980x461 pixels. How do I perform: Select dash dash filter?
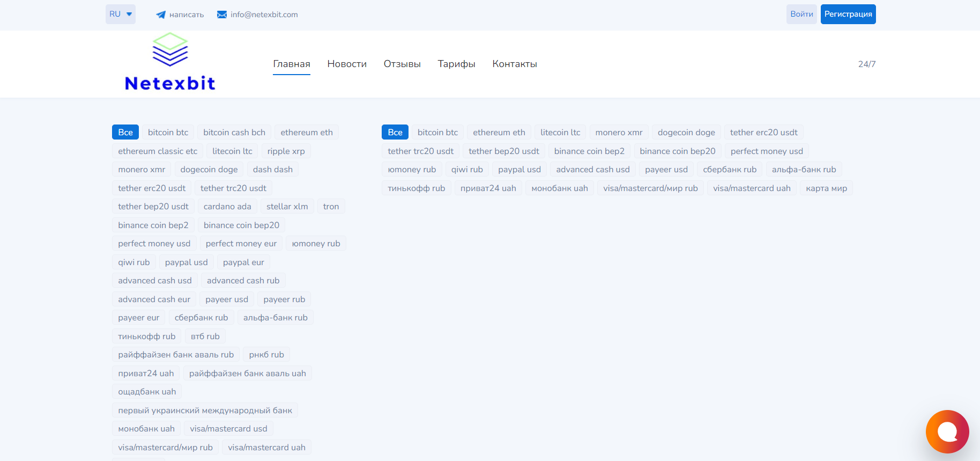273,170
